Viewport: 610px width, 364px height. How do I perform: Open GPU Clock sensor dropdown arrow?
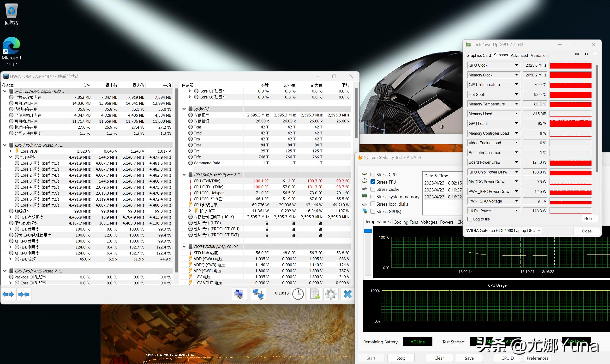(x=516, y=65)
